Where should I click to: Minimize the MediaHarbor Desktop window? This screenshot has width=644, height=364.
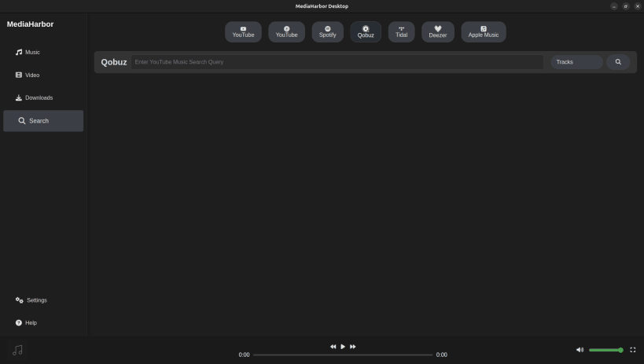tap(614, 6)
